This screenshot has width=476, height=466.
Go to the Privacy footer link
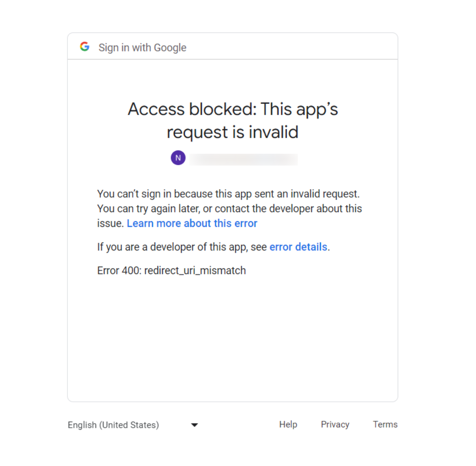[x=335, y=424]
